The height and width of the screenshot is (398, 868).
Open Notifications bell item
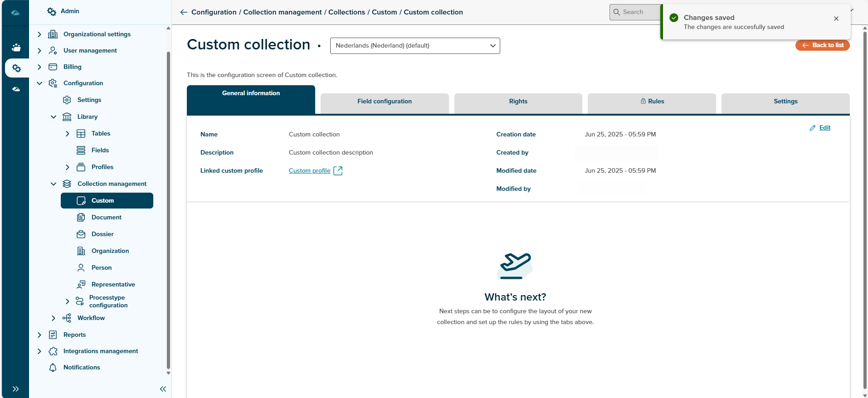click(82, 367)
